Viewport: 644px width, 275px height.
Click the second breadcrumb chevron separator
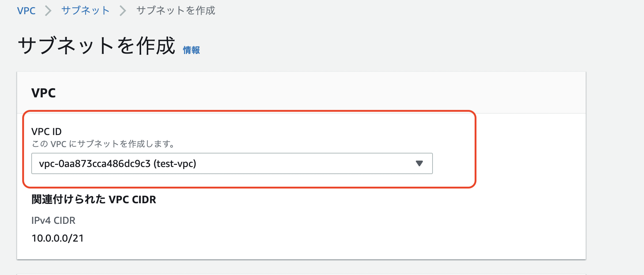pos(122,11)
